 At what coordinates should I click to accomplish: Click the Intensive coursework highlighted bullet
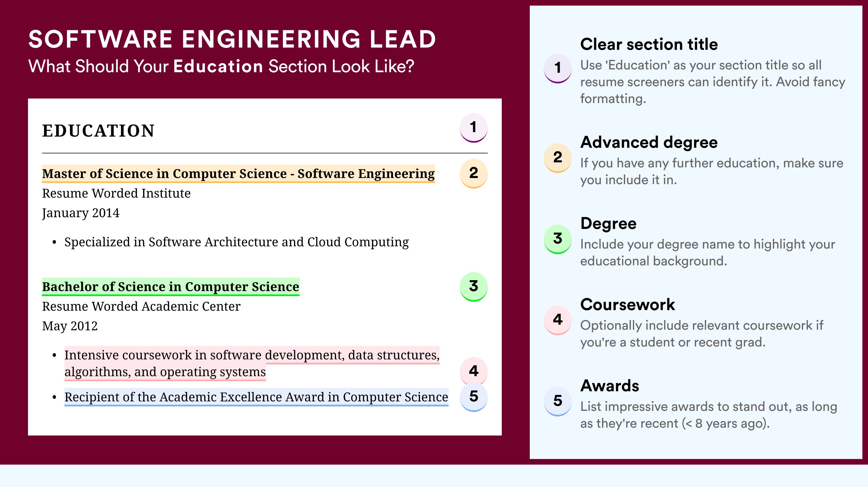pos(252,363)
